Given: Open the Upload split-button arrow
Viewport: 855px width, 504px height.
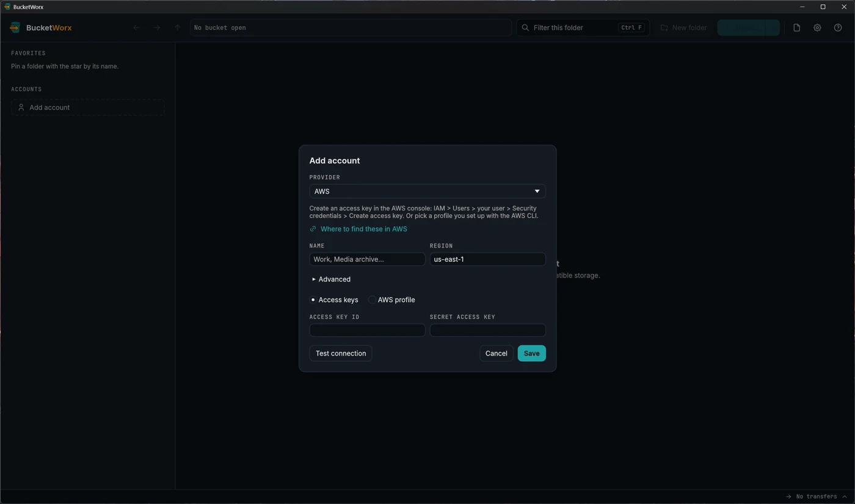Looking at the screenshot, I should (x=773, y=27).
